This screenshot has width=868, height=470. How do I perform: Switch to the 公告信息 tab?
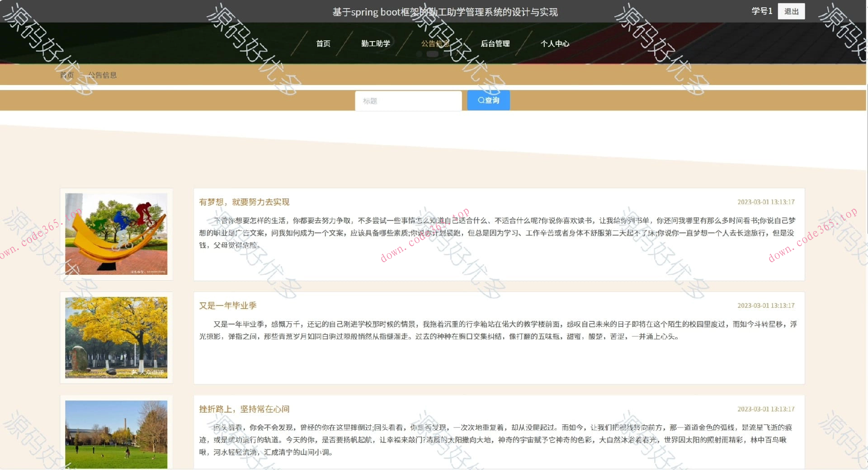435,43
